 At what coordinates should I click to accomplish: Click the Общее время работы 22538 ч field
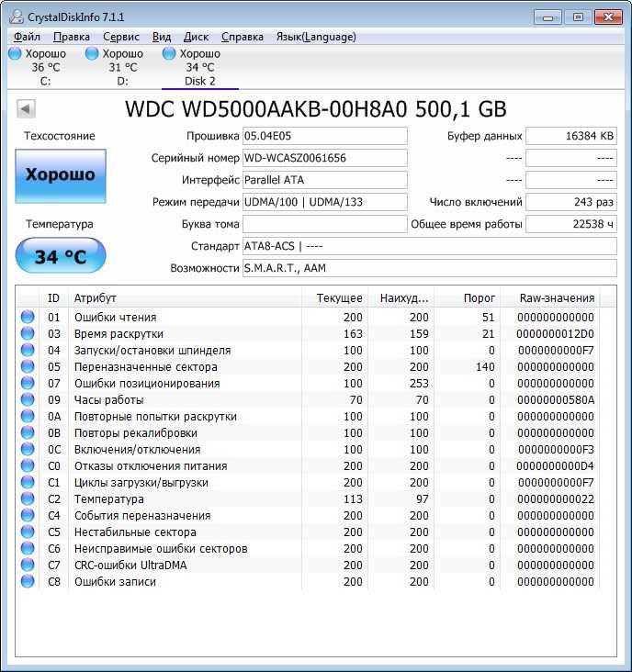pos(571,224)
